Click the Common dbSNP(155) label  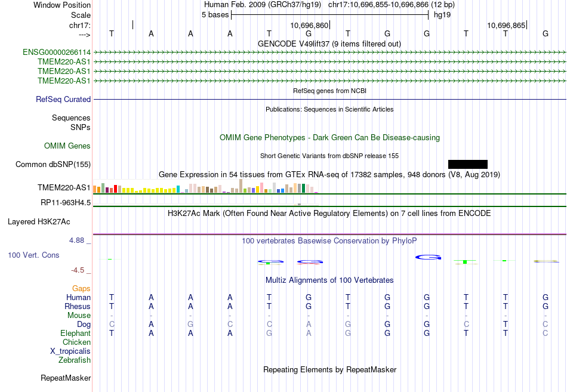[x=53, y=165]
